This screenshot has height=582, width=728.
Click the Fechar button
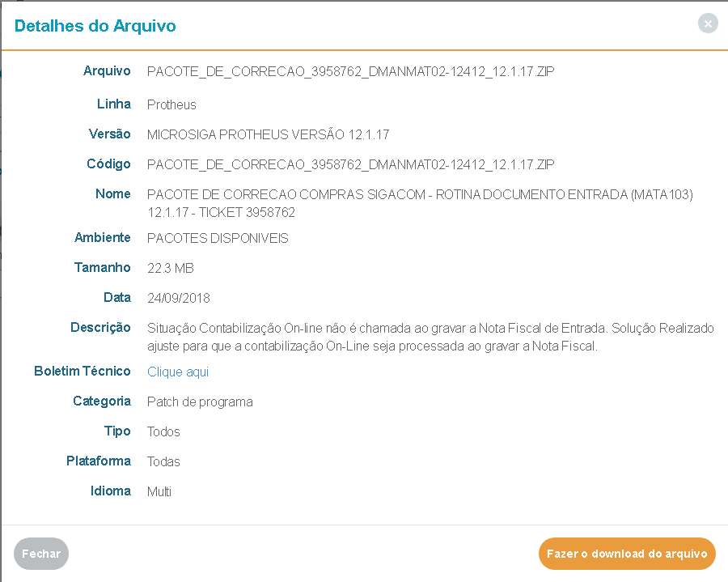41,554
